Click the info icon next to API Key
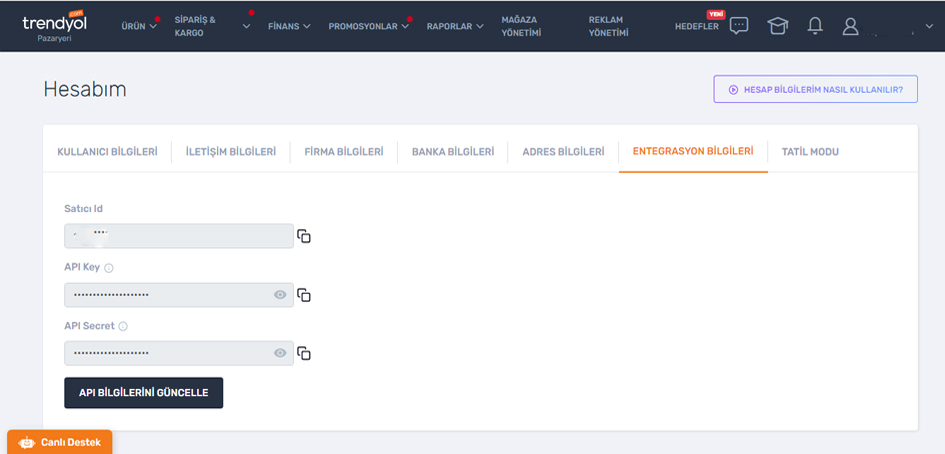This screenshot has height=454, width=945. click(x=109, y=268)
